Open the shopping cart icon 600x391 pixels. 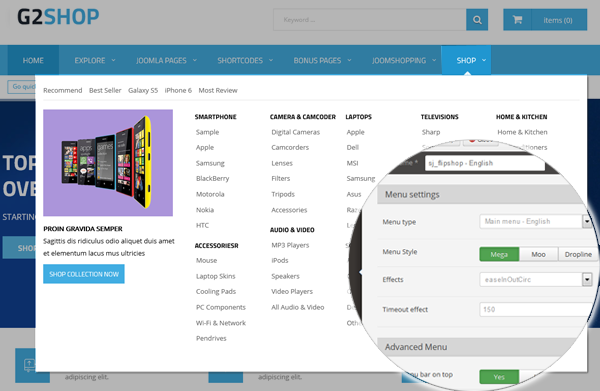pyautogui.click(x=517, y=20)
